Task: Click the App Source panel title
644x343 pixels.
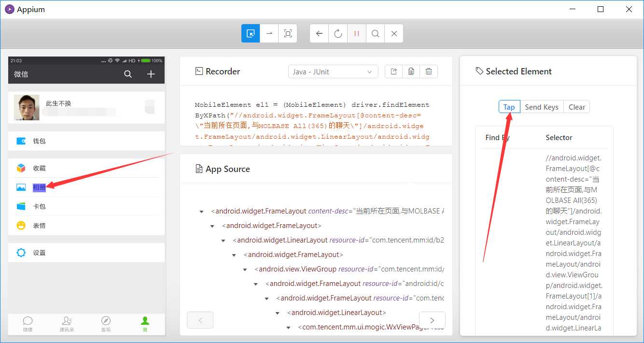Action: pyautogui.click(x=227, y=169)
